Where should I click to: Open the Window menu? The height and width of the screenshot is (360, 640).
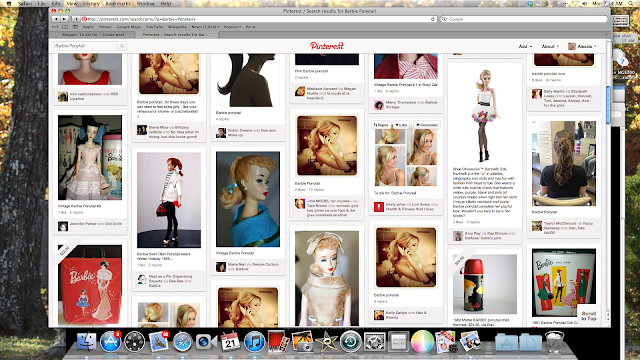coord(146,3)
